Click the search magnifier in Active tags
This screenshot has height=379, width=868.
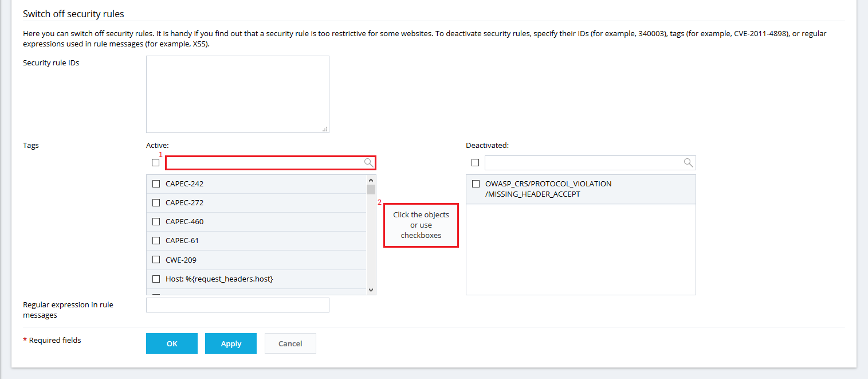pyautogui.click(x=369, y=163)
